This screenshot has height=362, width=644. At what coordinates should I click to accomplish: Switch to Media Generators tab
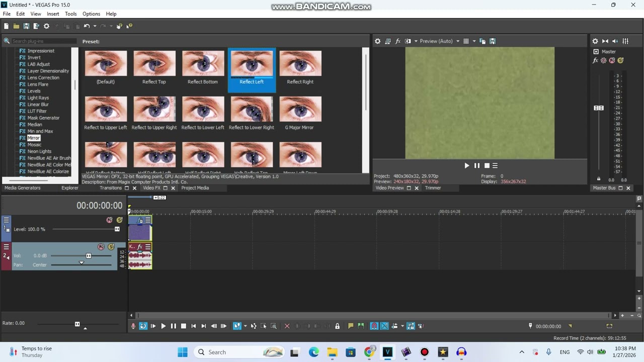(x=22, y=188)
